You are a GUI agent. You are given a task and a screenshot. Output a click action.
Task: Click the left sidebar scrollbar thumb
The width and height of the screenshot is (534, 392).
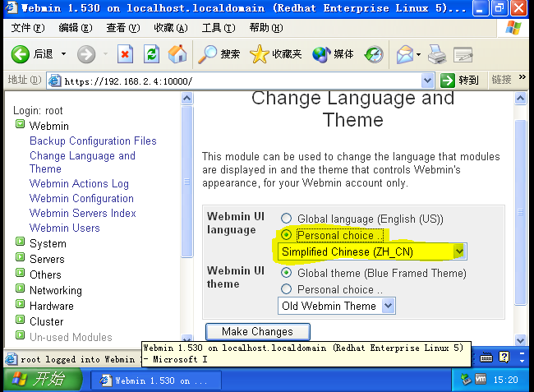(x=187, y=182)
